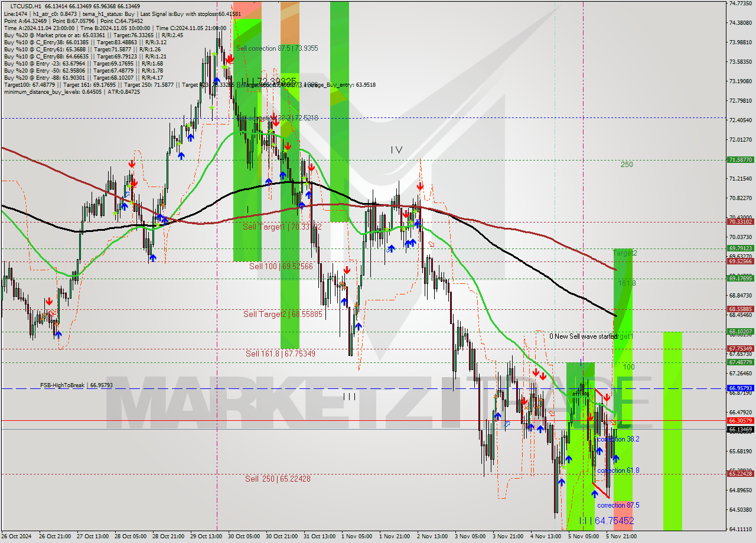The height and width of the screenshot is (543, 756).
Task: Select the 'Sell 100 | 69.52566' label
Action: point(281,267)
